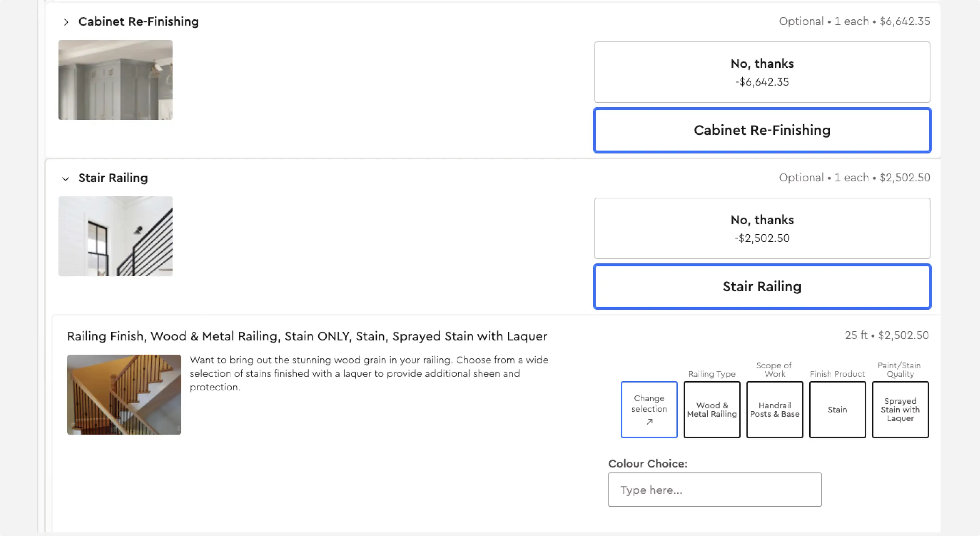This screenshot has height=536, width=980.
Task: Click the 'Cabinet Re-Finishing' section title
Action: click(x=138, y=22)
